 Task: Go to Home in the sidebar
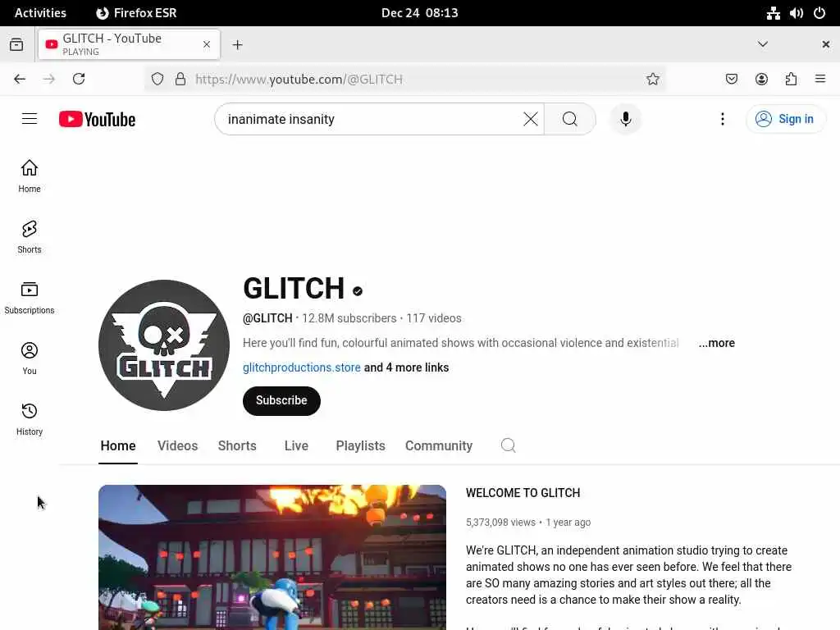pos(30,176)
